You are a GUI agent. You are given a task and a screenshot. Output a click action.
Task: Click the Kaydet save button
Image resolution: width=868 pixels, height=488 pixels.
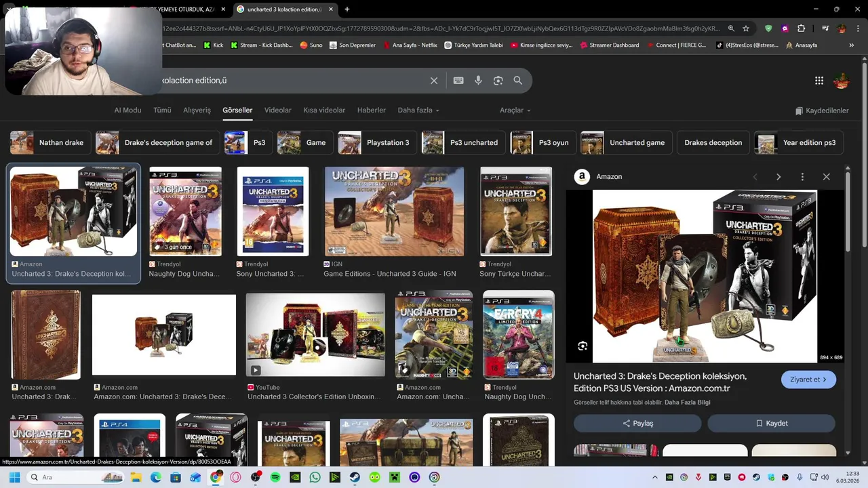pos(771,424)
